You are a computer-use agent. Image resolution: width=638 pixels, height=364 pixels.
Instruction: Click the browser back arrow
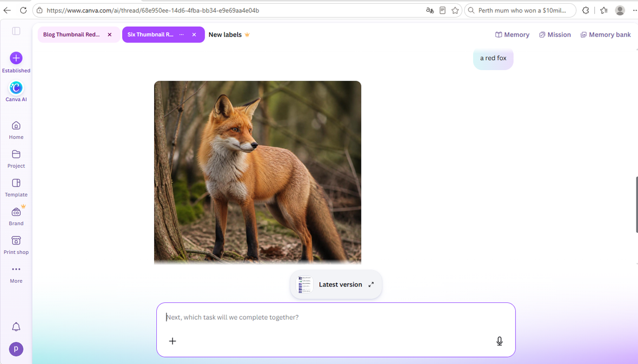(7, 11)
